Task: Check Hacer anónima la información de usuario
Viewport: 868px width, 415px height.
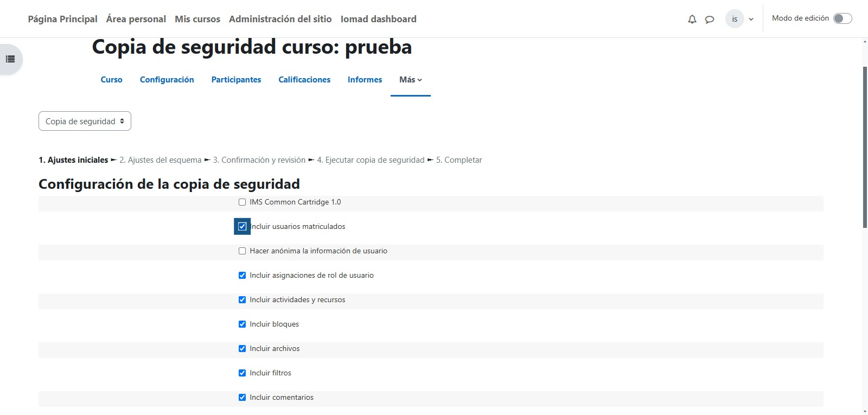Action: click(x=242, y=251)
